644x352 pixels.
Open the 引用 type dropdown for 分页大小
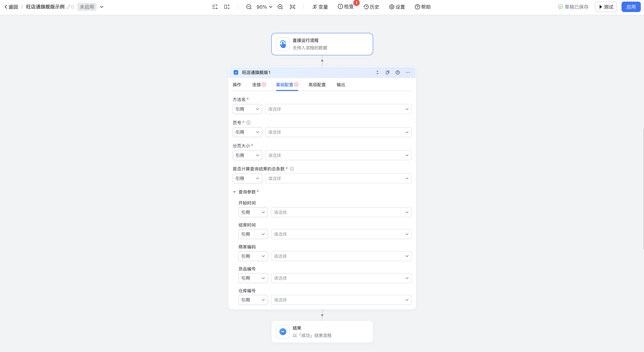click(x=247, y=155)
